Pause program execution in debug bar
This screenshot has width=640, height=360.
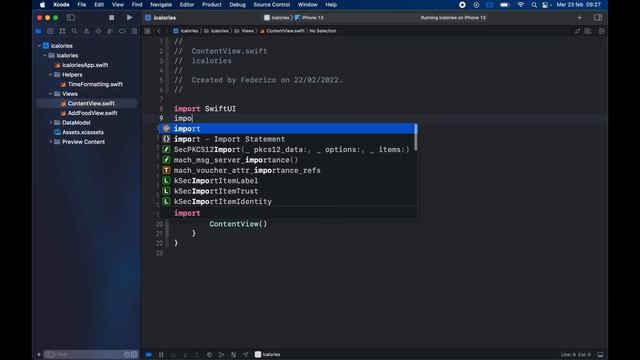[161, 355]
